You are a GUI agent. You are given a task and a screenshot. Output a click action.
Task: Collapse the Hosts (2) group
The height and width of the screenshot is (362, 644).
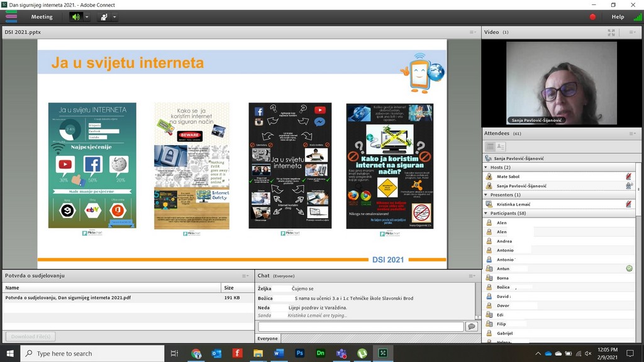tap(486, 167)
